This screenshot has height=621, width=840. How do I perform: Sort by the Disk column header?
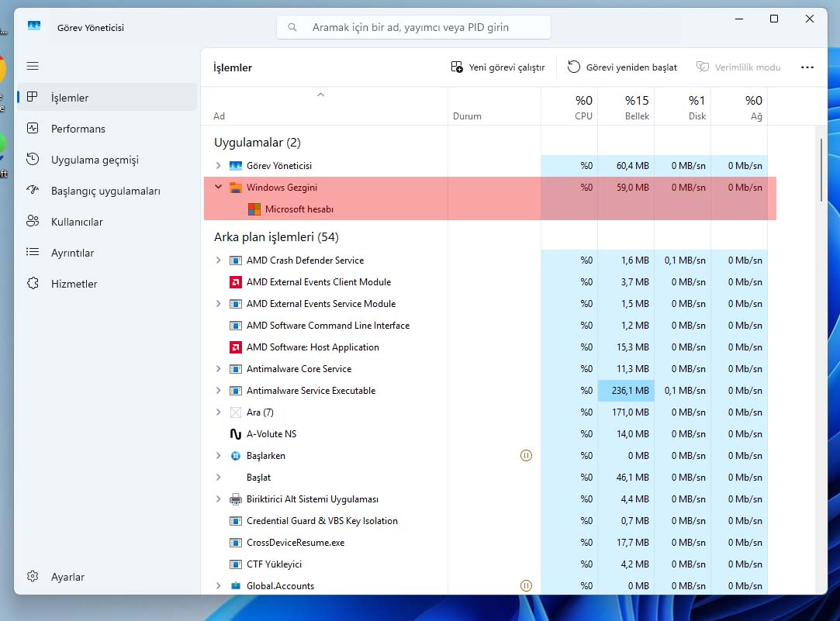pos(683,106)
